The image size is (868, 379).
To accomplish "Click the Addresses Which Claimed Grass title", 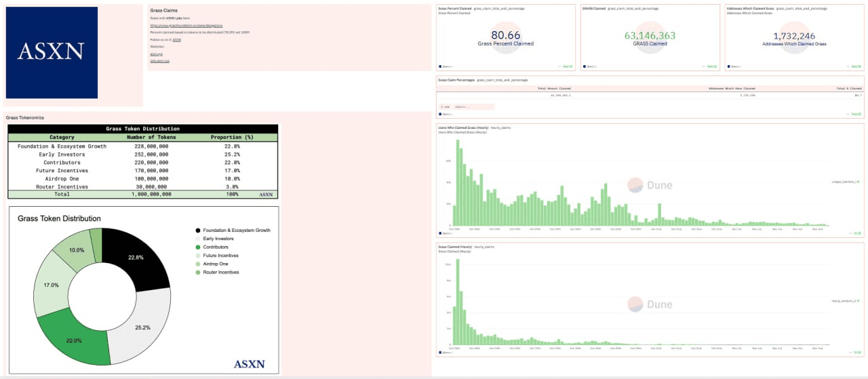I will pyautogui.click(x=750, y=8).
